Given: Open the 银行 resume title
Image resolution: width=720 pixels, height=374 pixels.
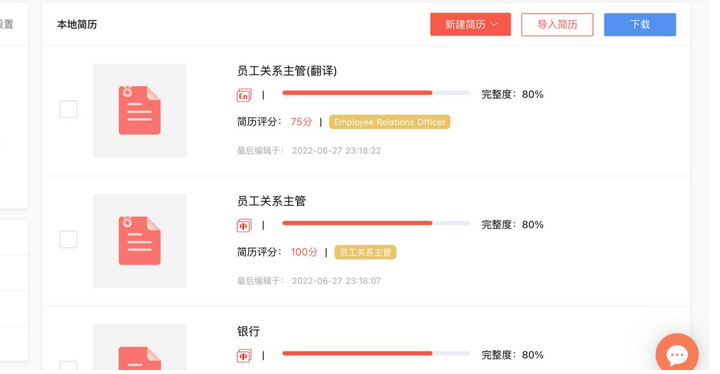Looking at the screenshot, I should (x=248, y=332).
